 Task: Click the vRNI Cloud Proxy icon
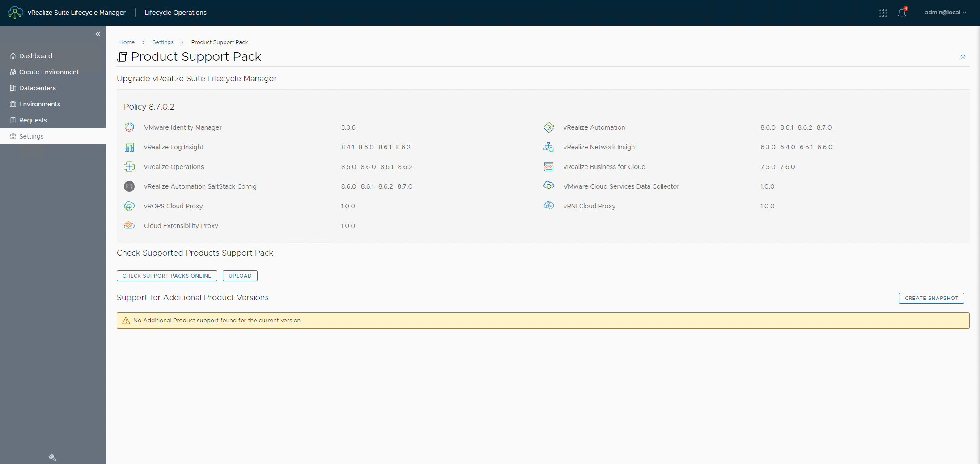click(549, 206)
